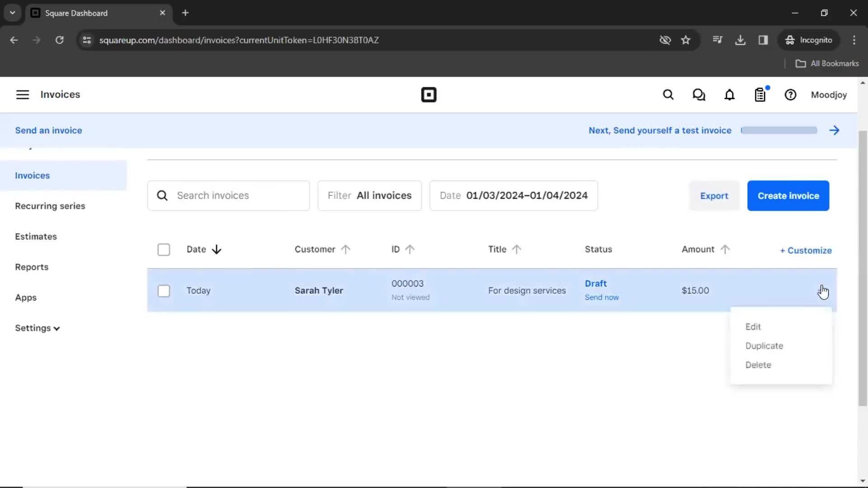Viewport: 868px width, 488px height.
Task: Click the Send an invoice link
Action: (x=49, y=130)
